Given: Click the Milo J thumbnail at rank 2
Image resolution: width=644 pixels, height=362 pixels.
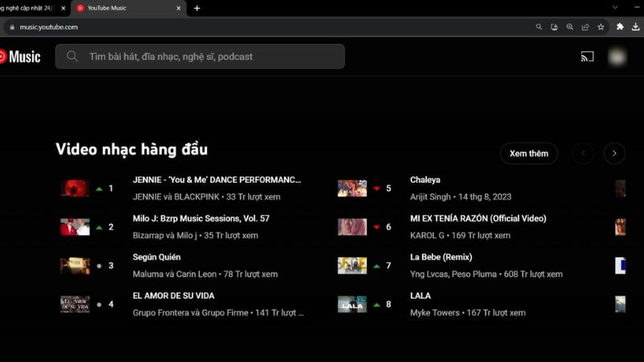Looking at the screenshot, I should pyautogui.click(x=75, y=227).
